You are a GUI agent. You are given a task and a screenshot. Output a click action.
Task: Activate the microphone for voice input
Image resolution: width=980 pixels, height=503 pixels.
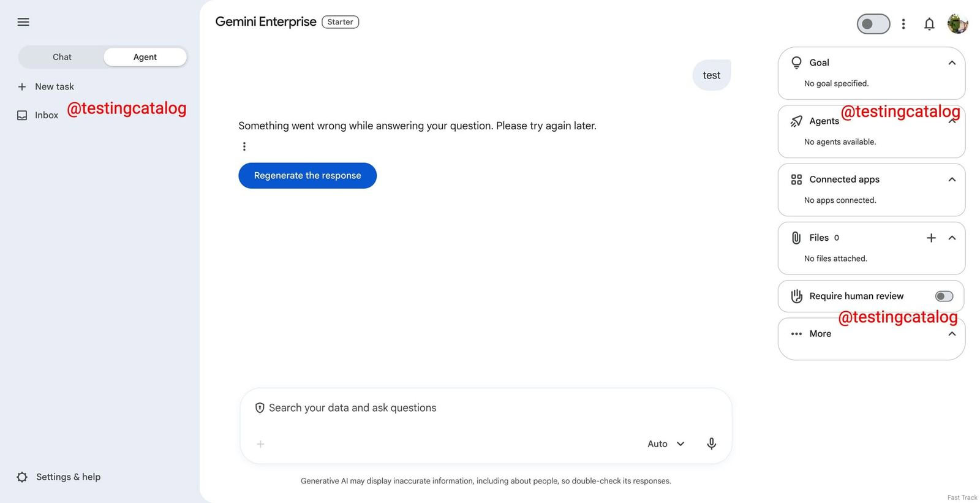pos(711,443)
